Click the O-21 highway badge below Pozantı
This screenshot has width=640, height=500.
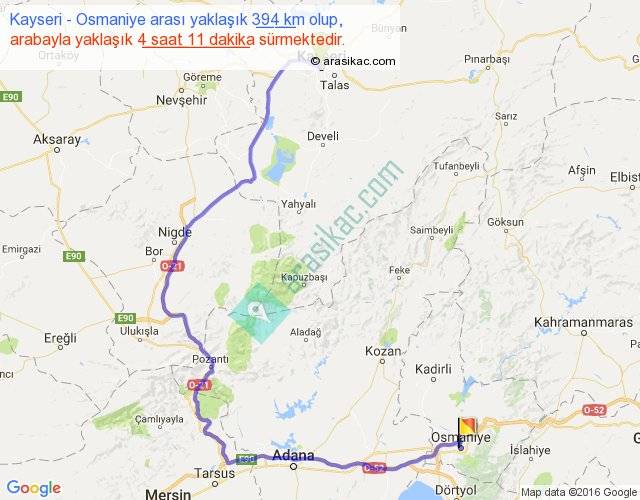click(x=199, y=384)
